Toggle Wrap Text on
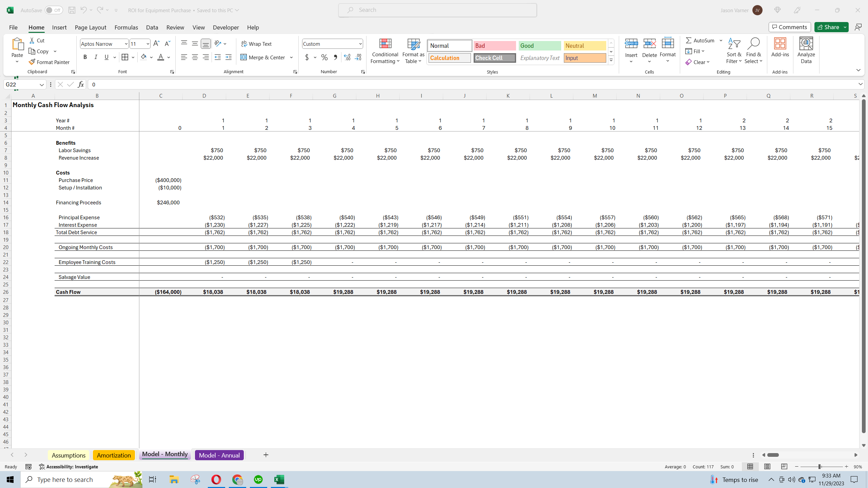This screenshot has height=488, width=868. (x=257, y=43)
